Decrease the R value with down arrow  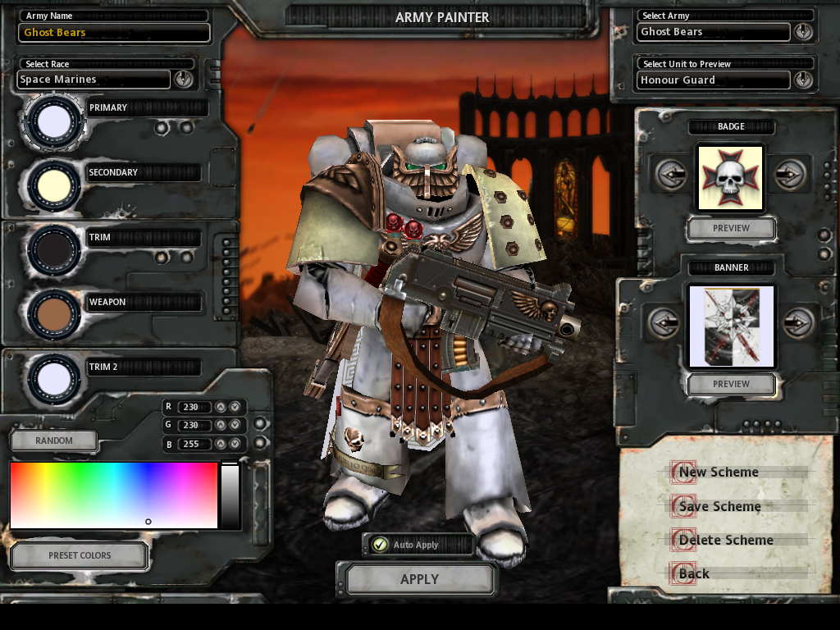point(235,407)
